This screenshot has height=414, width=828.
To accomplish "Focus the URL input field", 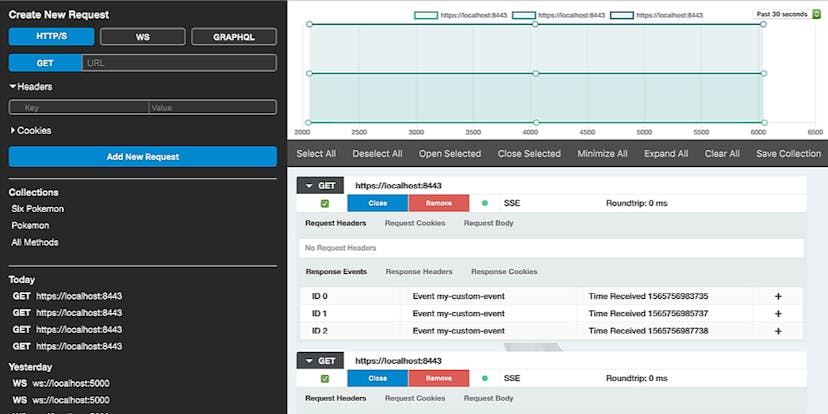I will 179,63.
